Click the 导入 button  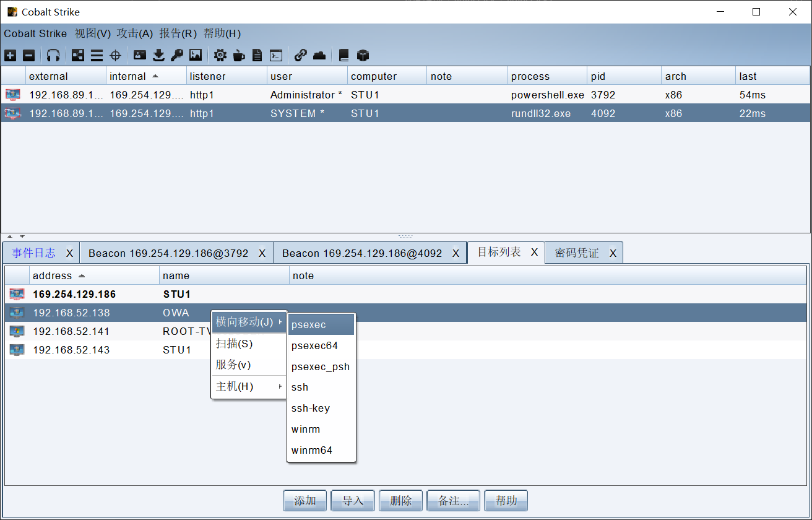point(353,501)
